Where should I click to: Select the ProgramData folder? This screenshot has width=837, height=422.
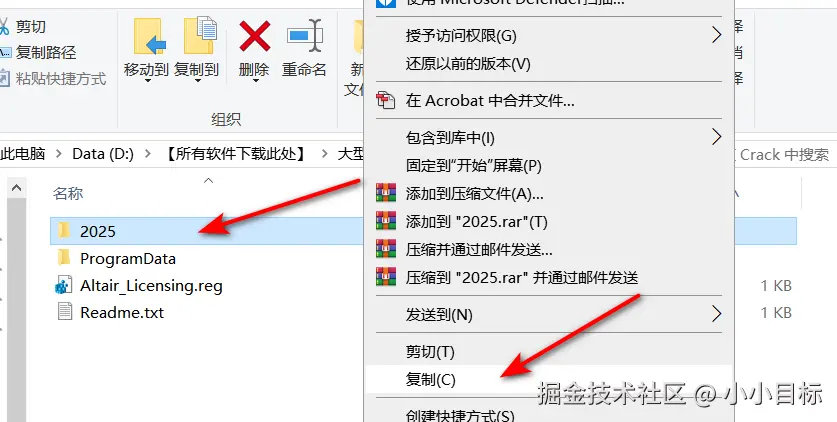click(128, 259)
